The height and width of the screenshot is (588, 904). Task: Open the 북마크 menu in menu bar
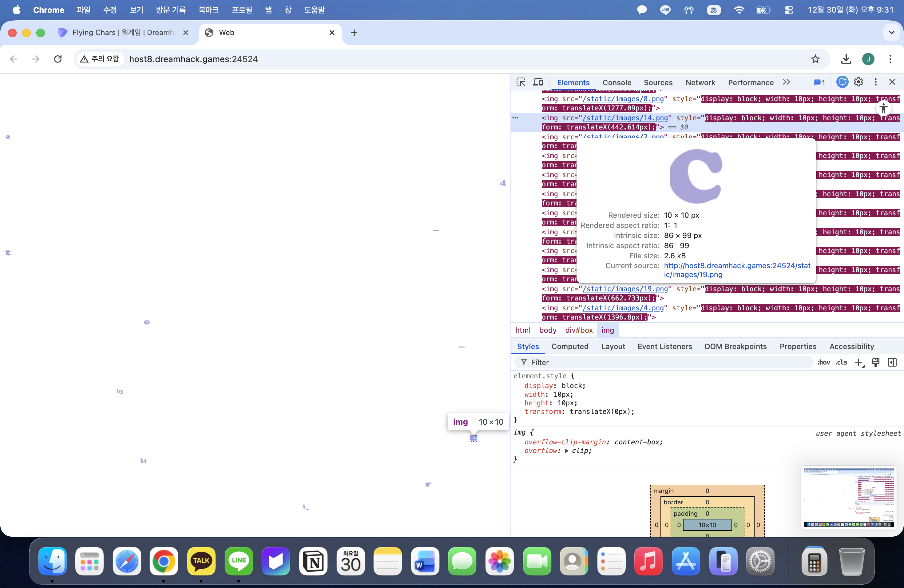click(208, 10)
